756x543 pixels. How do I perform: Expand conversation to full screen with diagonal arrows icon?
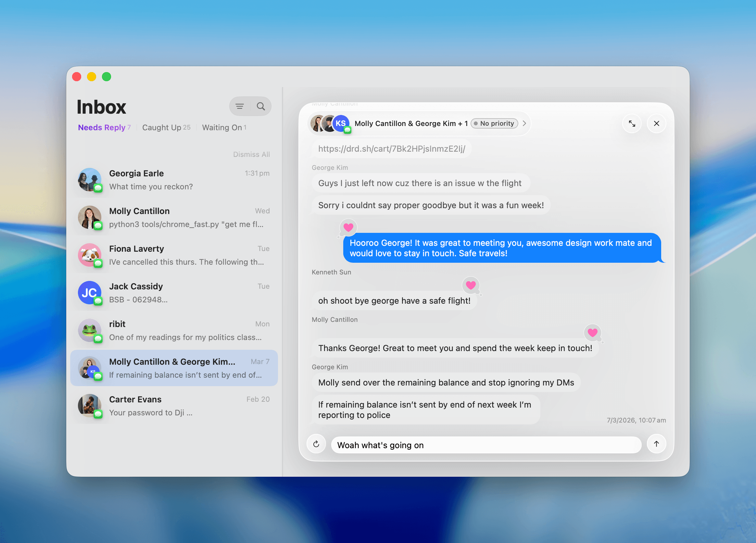click(632, 123)
